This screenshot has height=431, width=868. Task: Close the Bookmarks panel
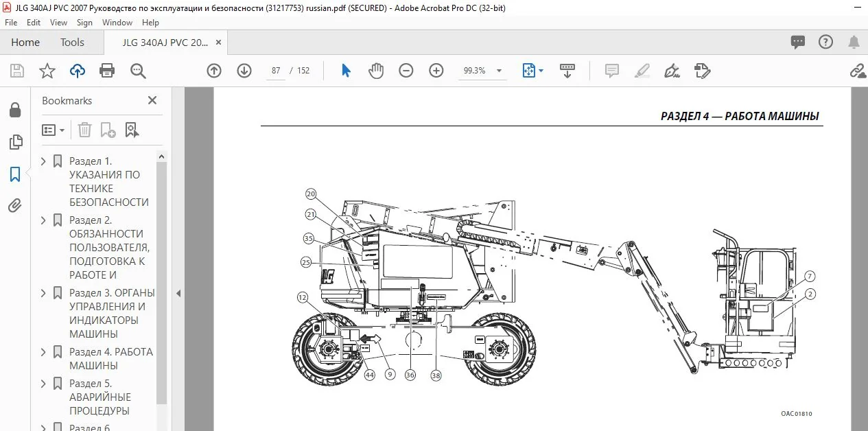(x=152, y=100)
